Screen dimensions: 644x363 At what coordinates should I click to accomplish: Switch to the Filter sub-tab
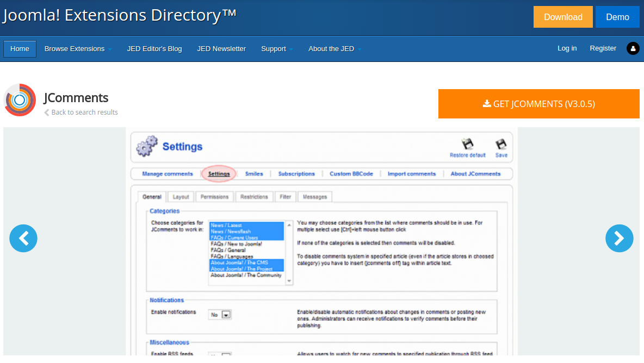pos(286,197)
